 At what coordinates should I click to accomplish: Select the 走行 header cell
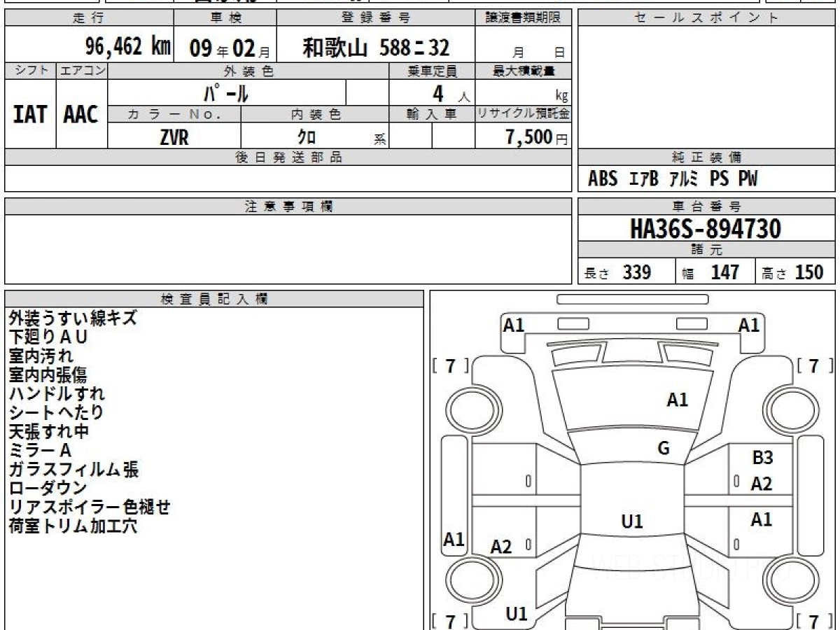click(89, 18)
